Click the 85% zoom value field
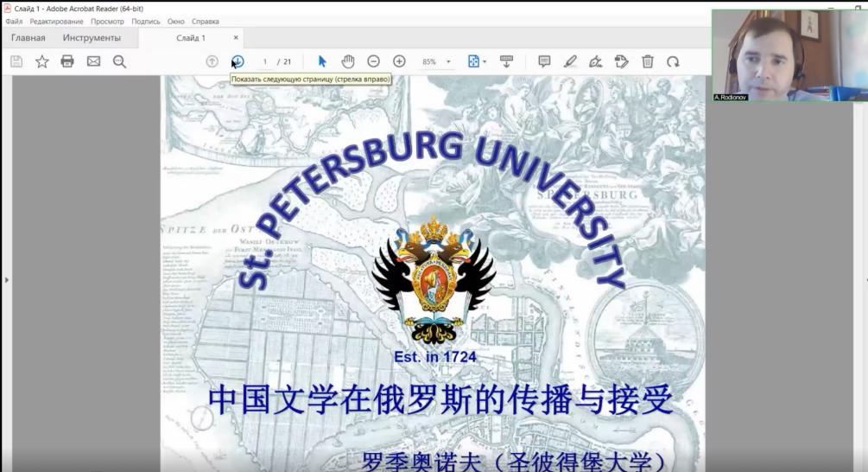 pos(429,61)
